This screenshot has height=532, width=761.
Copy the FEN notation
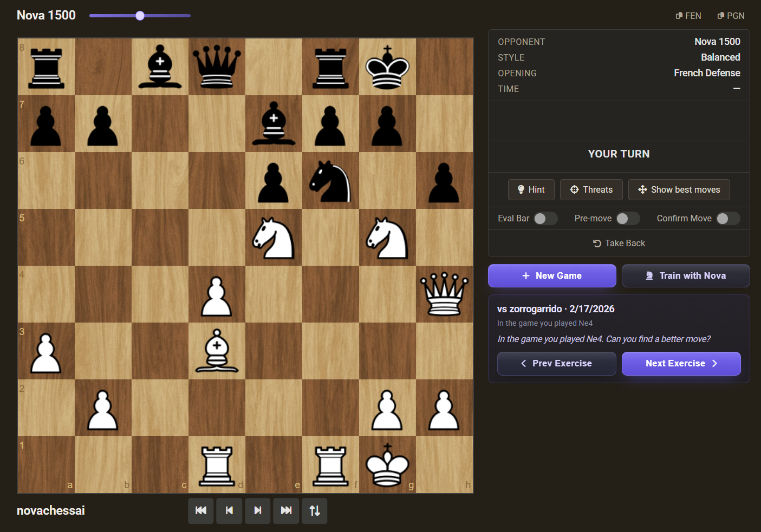click(688, 16)
